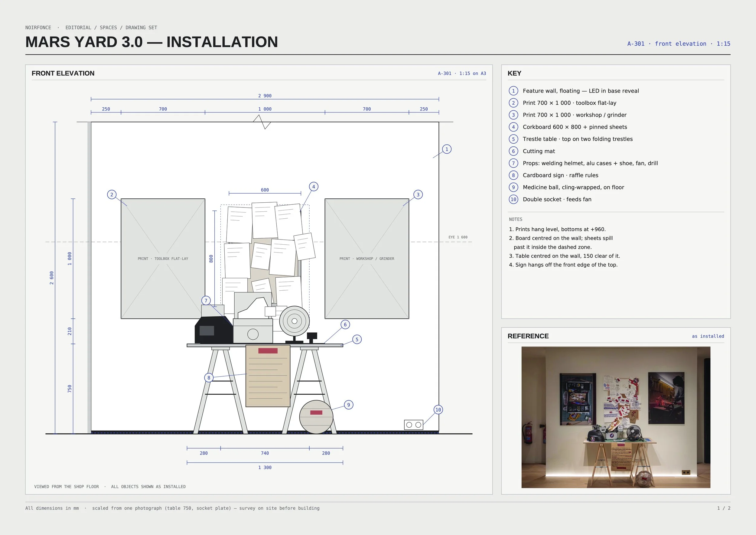Click note 'Prints hang level, bottoms at +960.'
Screen dimensions: 756x535
pos(557,229)
